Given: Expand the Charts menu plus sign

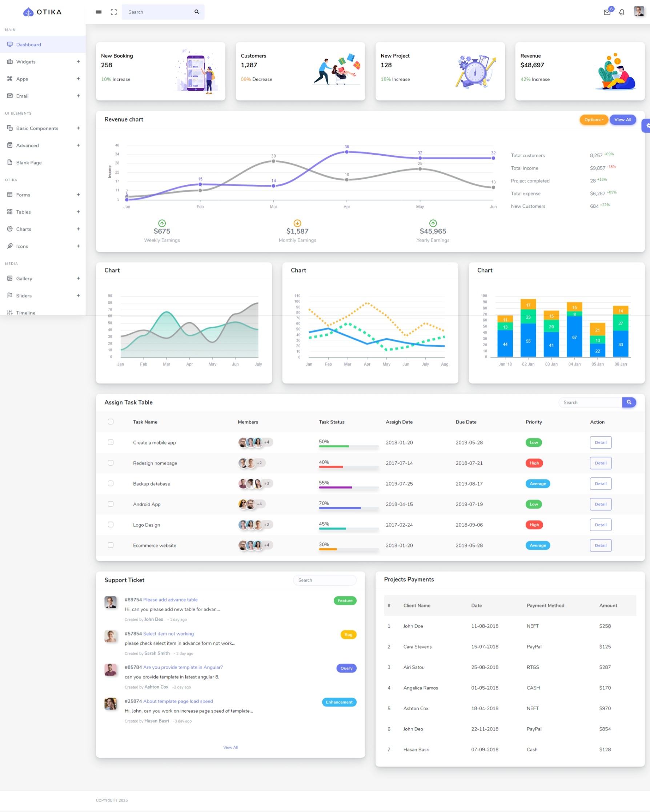Looking at the screenshot, I should [x=78, y=229].
